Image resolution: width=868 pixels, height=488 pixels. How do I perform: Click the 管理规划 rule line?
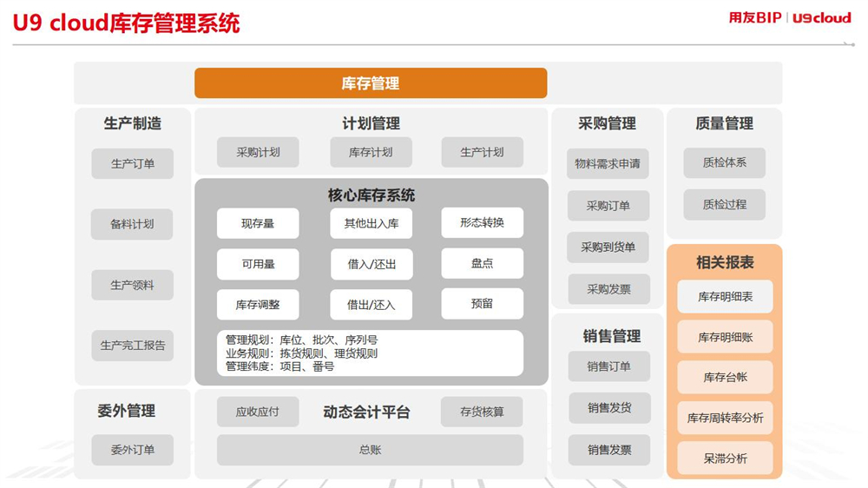coord(301,340)
